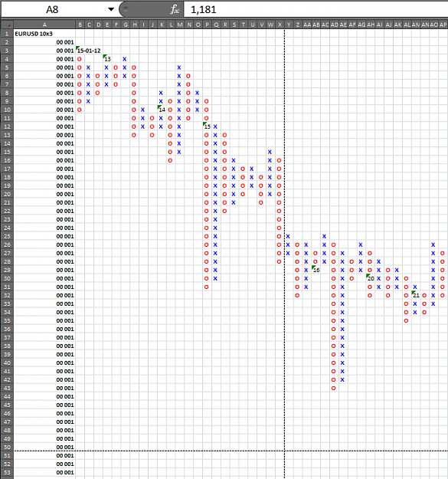This screenshot has height=479, width=448.
Task: Click the date cell 15-01-12
Action: click(89, 51)
